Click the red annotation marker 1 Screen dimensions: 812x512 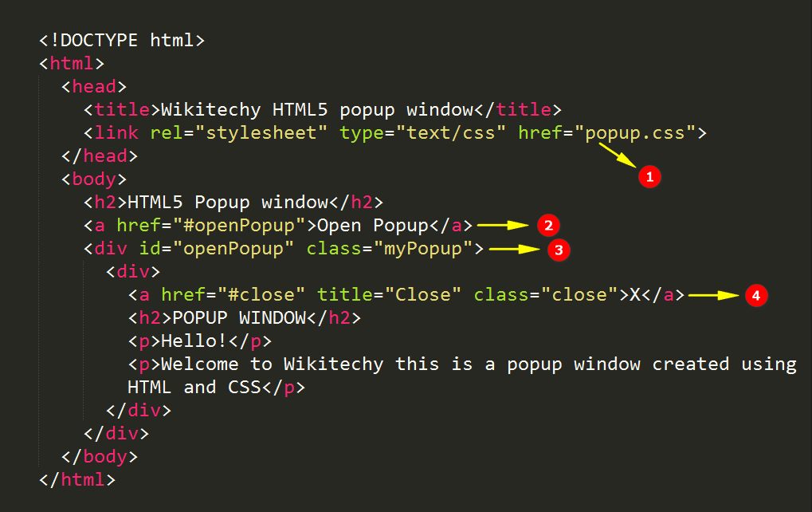coord(649,177)
